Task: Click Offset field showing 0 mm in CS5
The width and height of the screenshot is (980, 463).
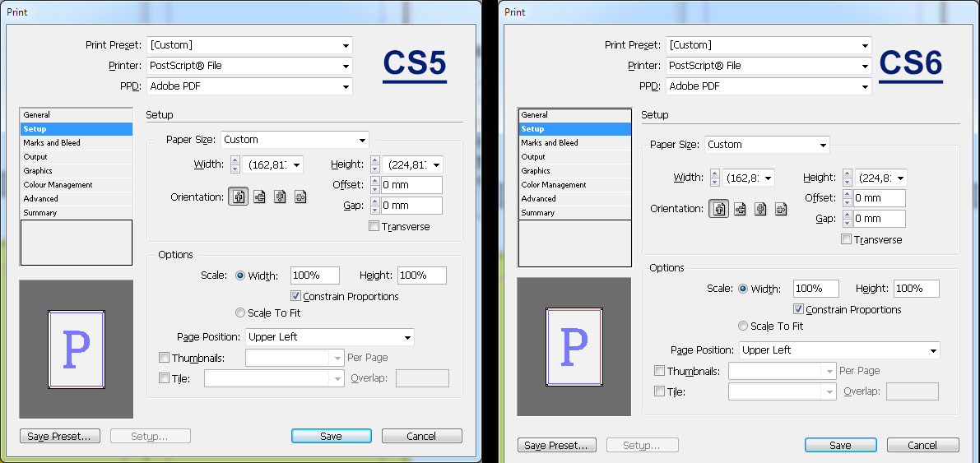Action: pyautogui.click(x=411, y=185)
